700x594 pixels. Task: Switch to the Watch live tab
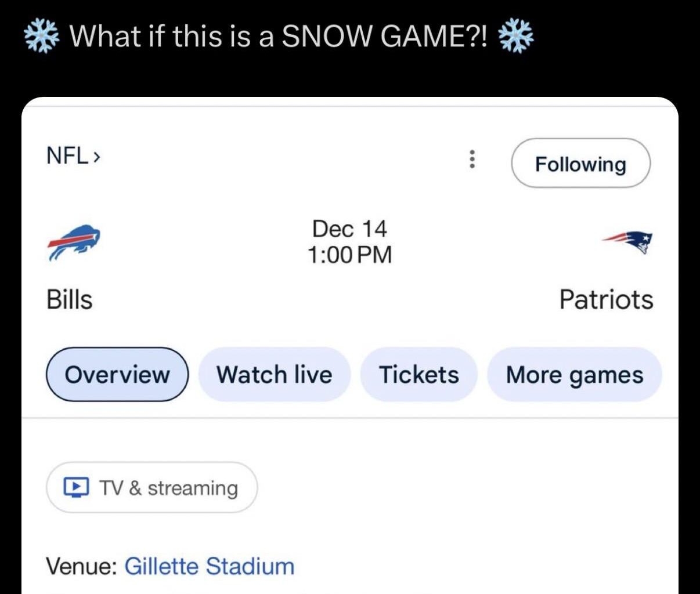(x=275, y=375)
